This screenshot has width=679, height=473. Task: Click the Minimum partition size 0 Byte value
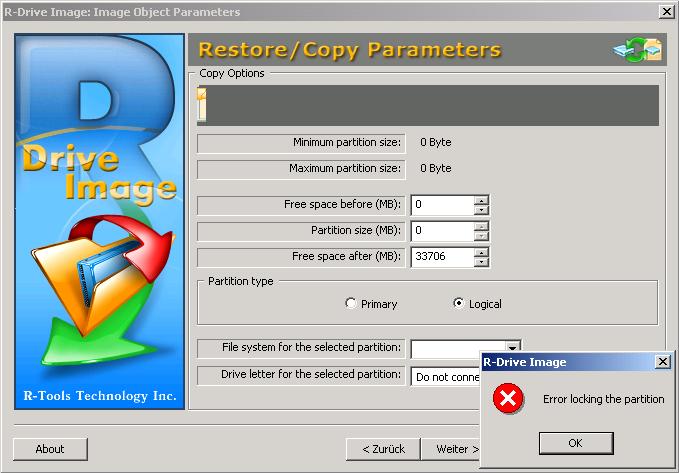pos(436,143)
